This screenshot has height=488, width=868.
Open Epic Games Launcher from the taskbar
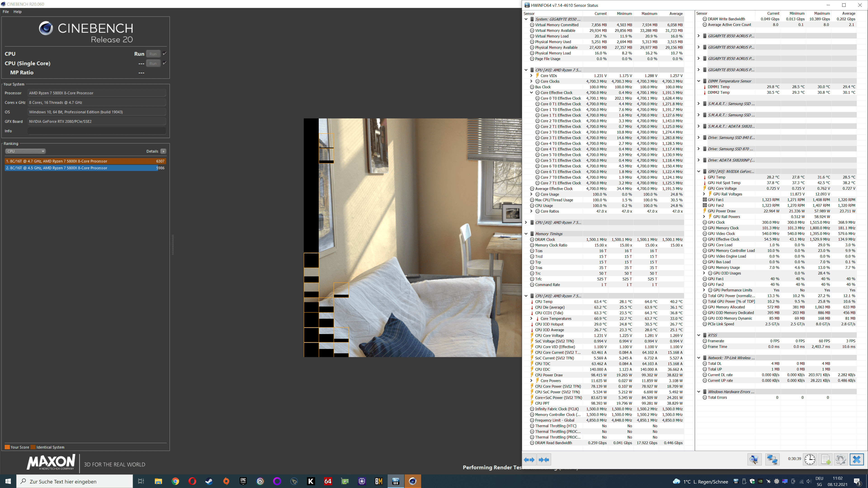click(243, 481)
